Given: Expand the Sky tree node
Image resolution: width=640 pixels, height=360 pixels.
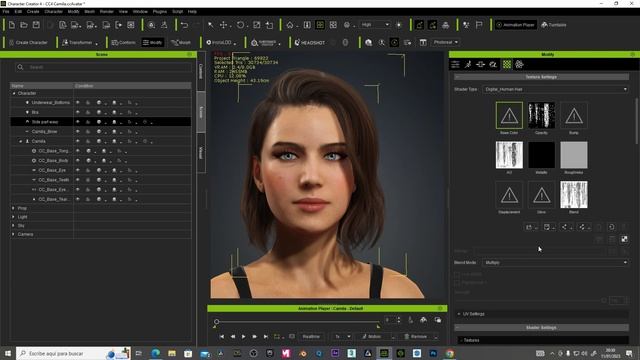Looking at the screenshot, I should 13,225.
